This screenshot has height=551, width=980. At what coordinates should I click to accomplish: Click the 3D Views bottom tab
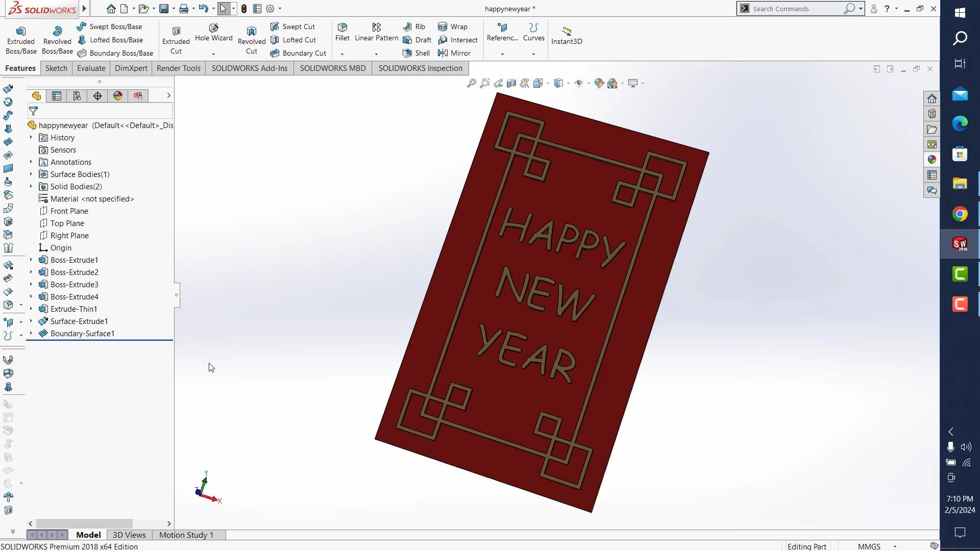(129, 535)
